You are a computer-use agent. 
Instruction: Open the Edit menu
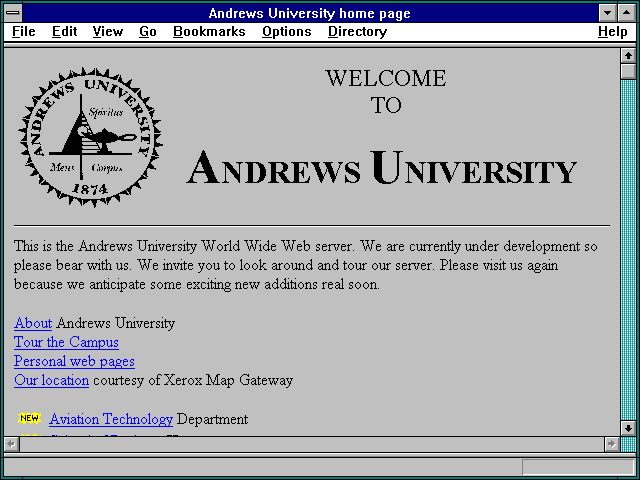pyautogui.click(x=64, y=31)
